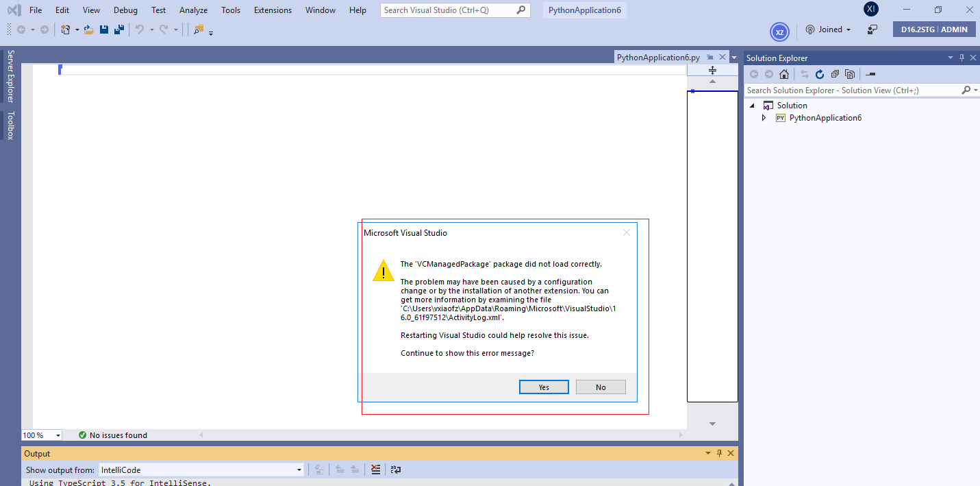Open the Extensions menu
The width and height of the screenshot is (980, 486).
273,10
